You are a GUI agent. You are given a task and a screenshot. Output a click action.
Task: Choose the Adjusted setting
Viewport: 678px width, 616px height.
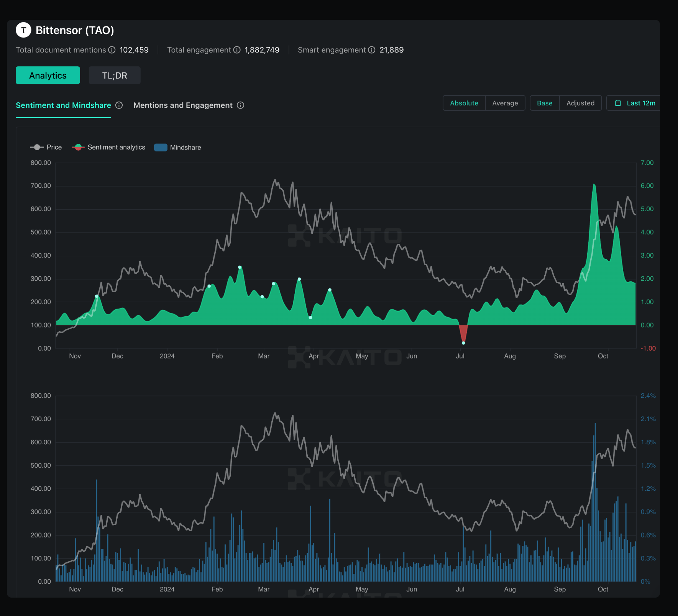click(580, 103)
